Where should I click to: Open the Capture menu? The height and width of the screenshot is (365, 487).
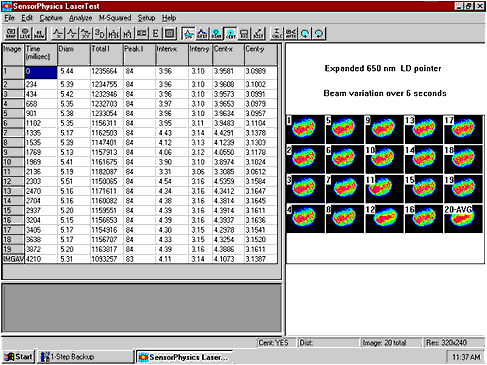point(51,18)
